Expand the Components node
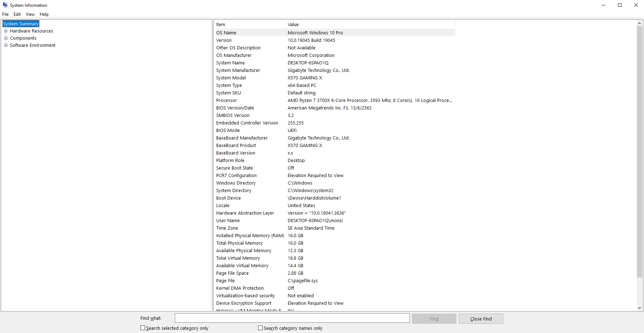Image resolution: width=644 pixels, height=333 pixels. click(6, 38)
